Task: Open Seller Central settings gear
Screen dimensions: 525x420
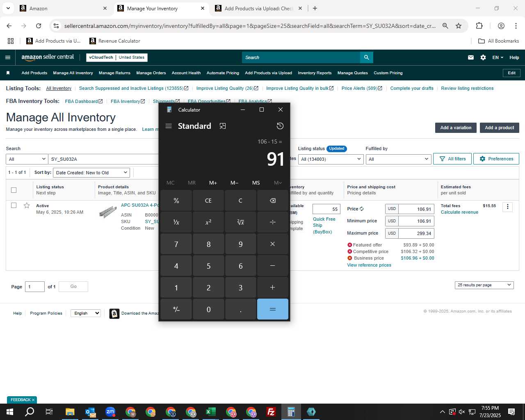Action: [483, 57]
